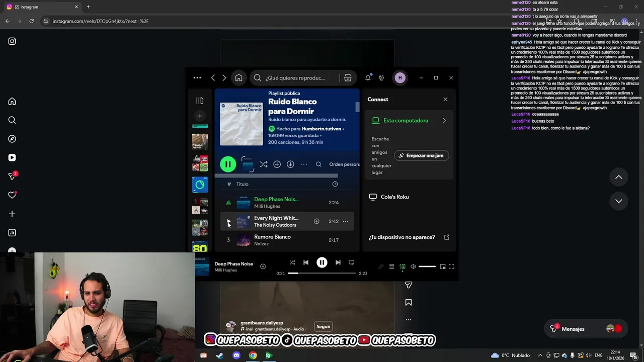The image size is (644, 362).
Task: Open Instagram Explore compass icon
Action: [12, 139]
